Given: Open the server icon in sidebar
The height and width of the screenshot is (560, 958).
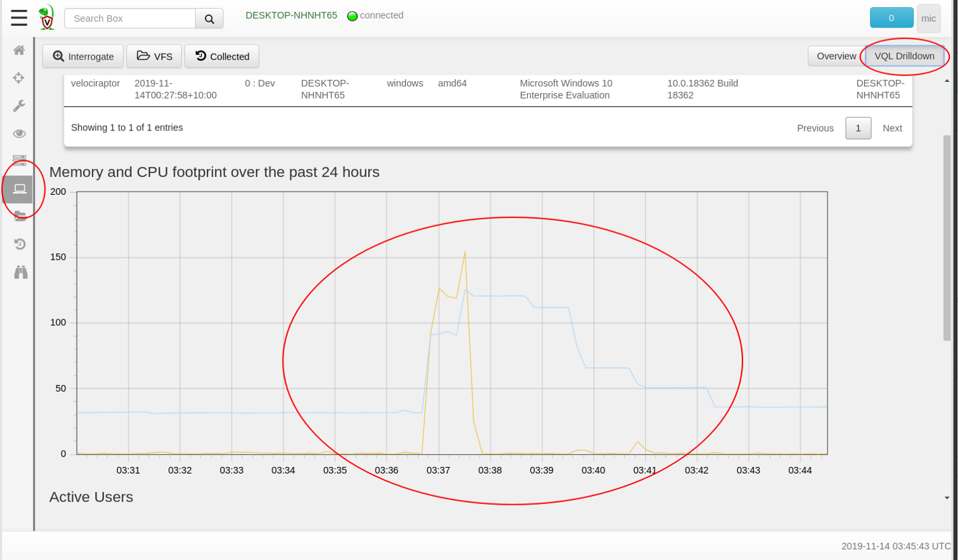Looking at the screenshot, I should point(19,161).
